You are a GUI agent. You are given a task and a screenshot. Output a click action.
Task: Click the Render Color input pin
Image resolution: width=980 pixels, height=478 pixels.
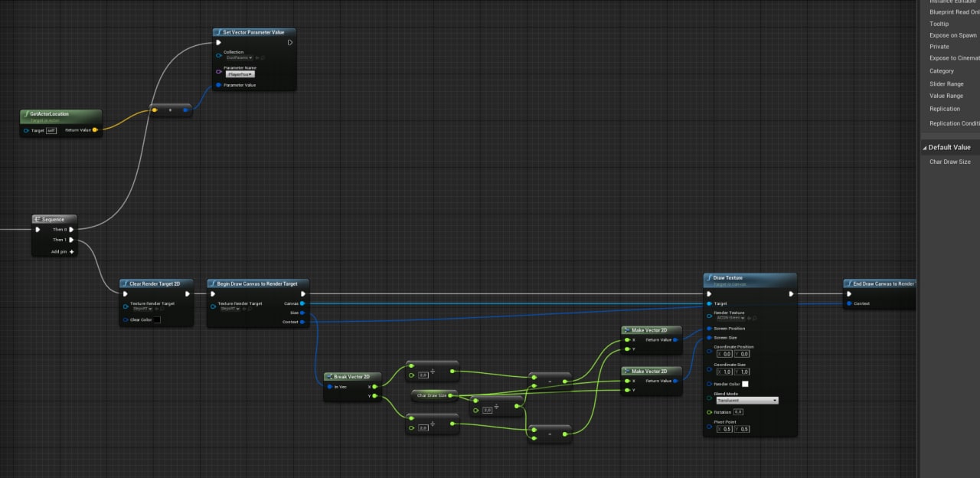pos(709,384)
